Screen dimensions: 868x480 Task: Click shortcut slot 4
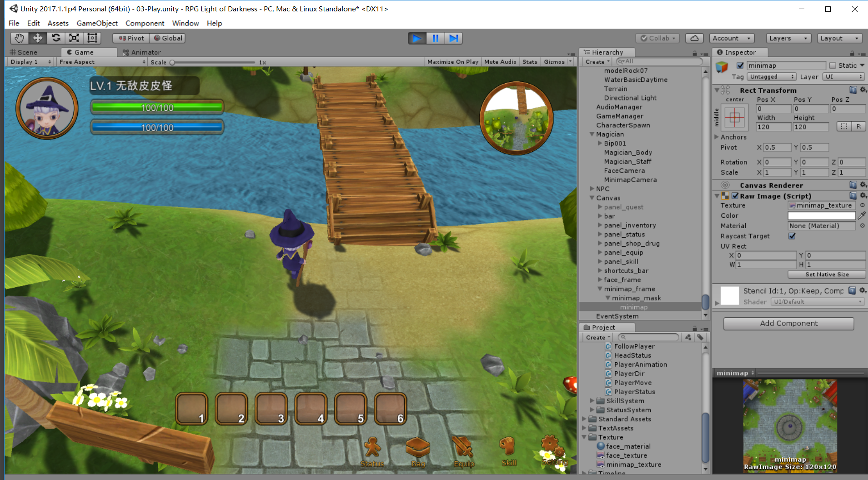311,409
